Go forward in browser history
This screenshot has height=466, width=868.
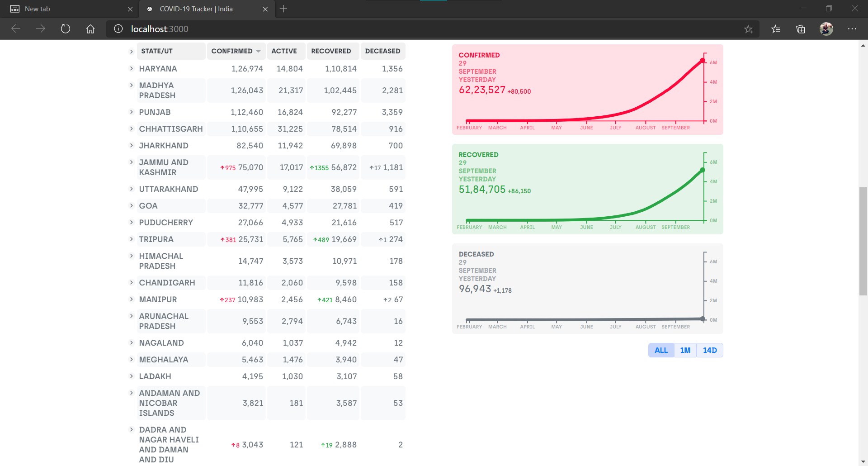pyautogui.click(x=41, y=29)
